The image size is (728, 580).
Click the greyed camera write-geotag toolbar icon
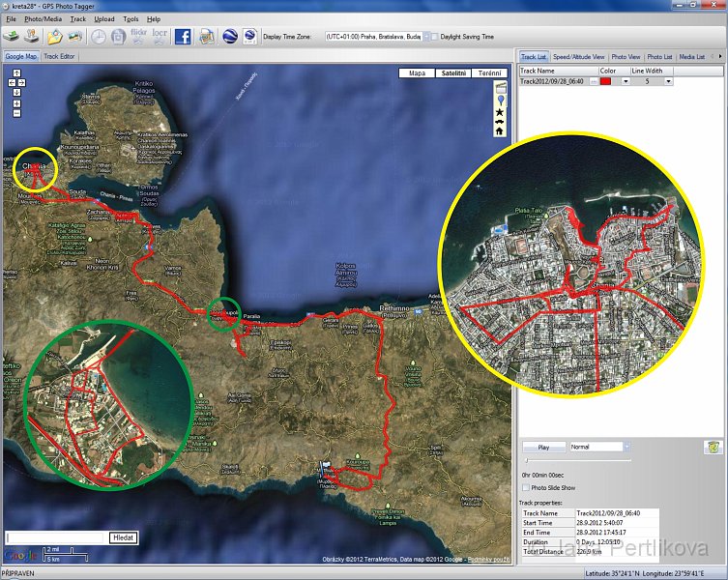pyautogui.click(x=118, y=36)
